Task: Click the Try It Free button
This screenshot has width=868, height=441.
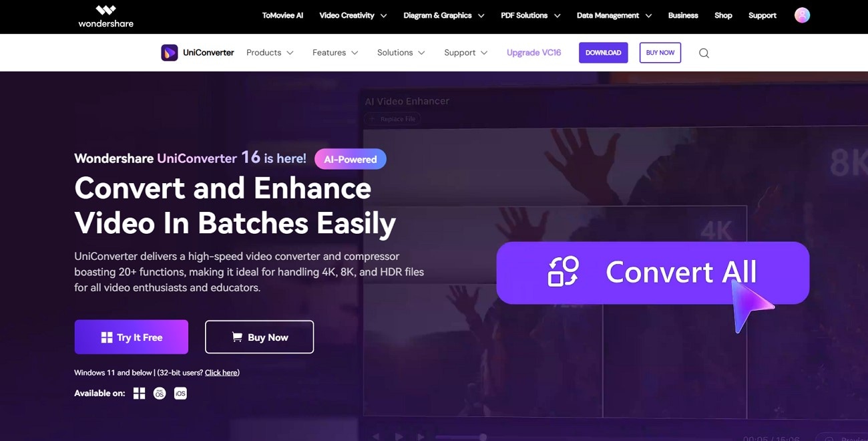Action: point(131,337)
